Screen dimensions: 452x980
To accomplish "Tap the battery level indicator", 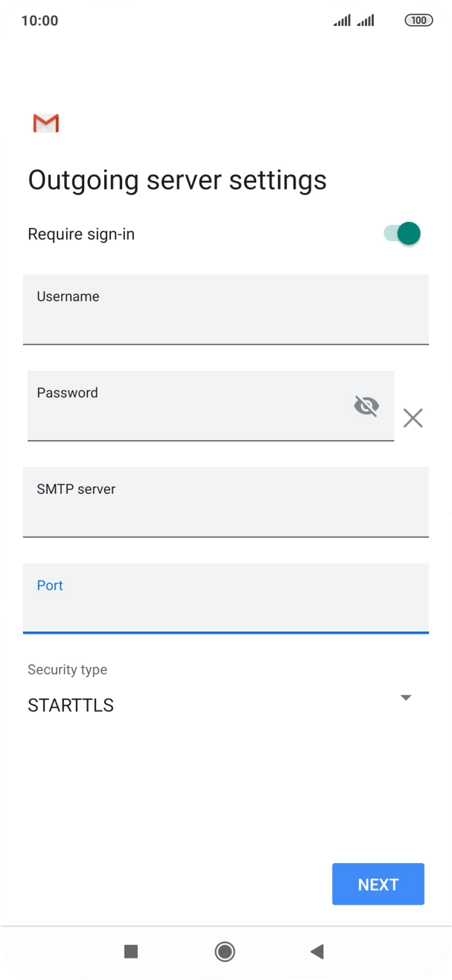I will pos(418,20).
